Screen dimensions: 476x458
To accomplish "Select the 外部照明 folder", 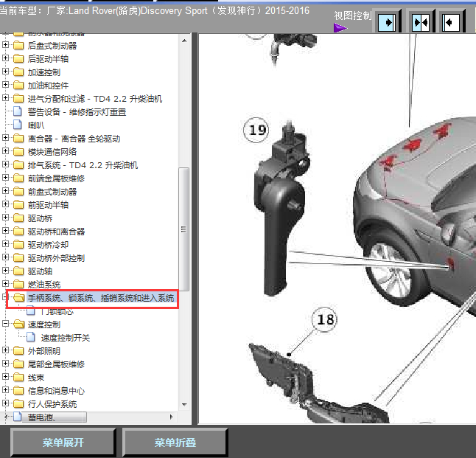I will click(44, 351).
